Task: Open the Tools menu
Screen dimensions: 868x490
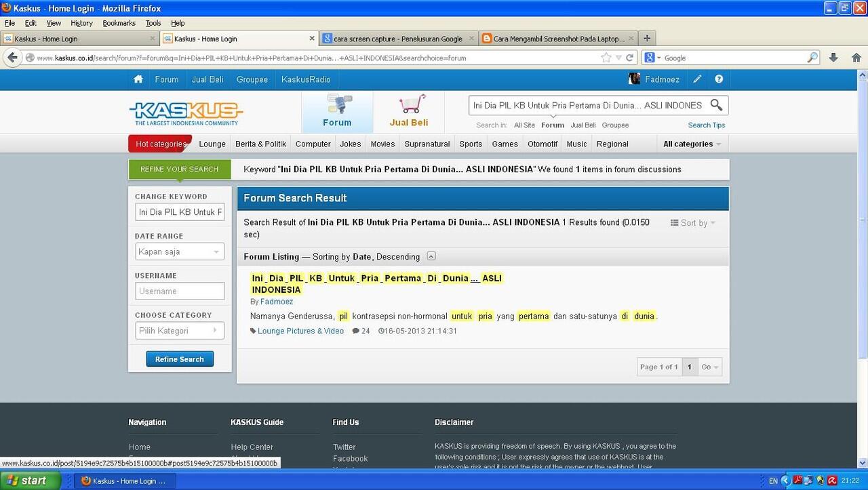Action: coord(153,23)
